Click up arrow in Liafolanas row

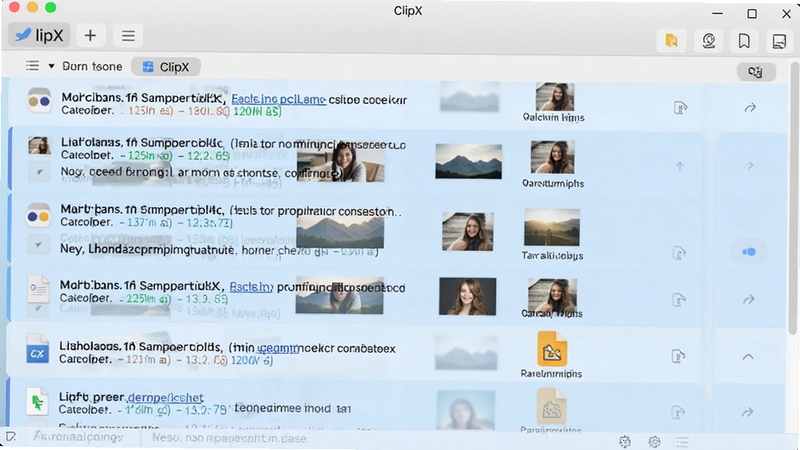680,166
